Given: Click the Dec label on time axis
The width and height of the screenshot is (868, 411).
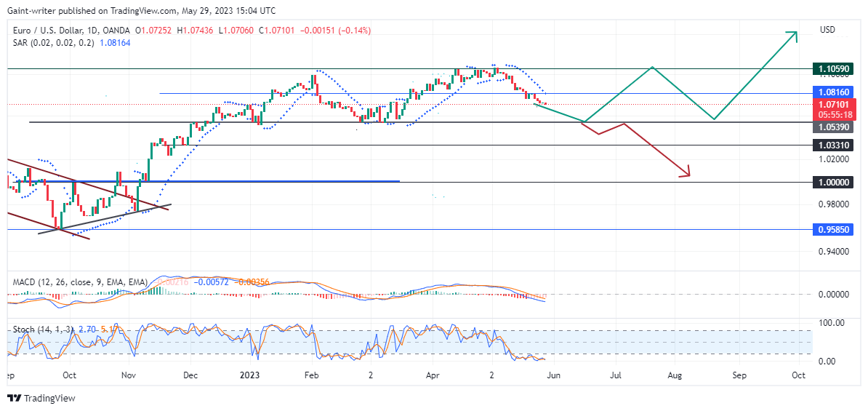Looking at the screenshot, I should (189, 375).
